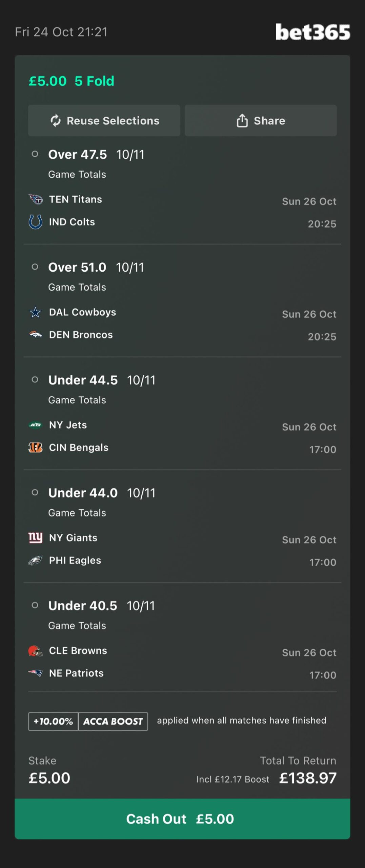Select the Over 47.5 status circle
Image resolution: width=365 pixels, height=868 pixels.
point(35,154)
